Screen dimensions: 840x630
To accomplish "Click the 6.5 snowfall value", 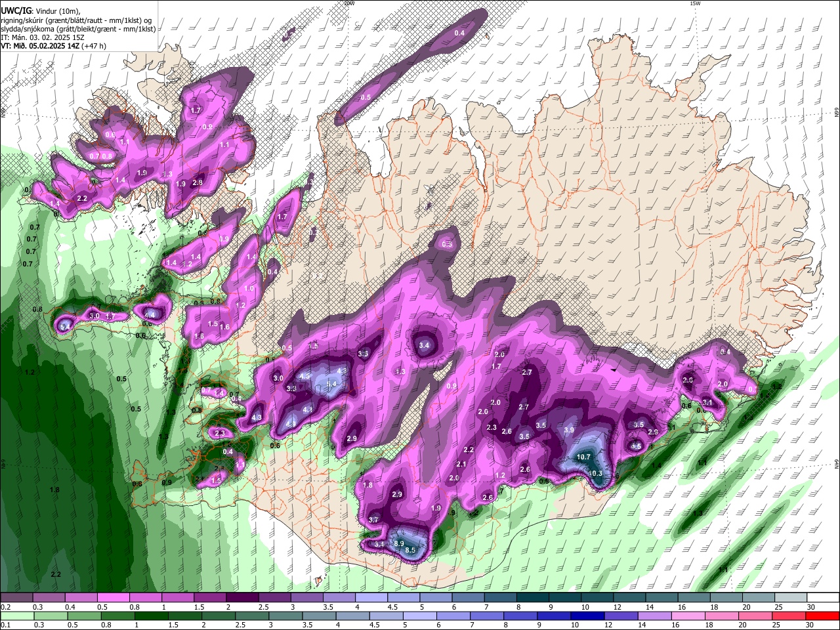I will point(447,244).
